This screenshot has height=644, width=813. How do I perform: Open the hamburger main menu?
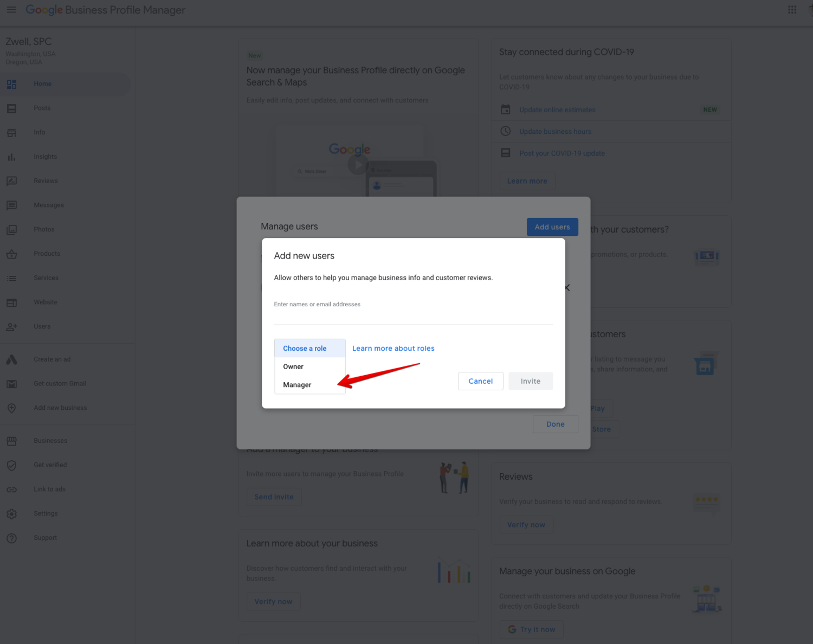coord(11,10)
